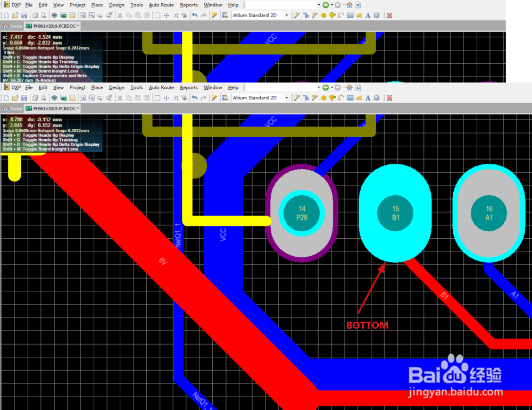This screenshot has width=532, height=410.
Task: Redo icon in lower window toolbar
Action: (x=204, y=98)
